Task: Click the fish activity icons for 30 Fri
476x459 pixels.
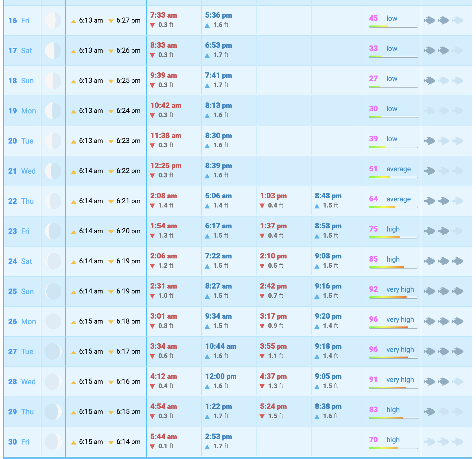Action: tap(444, 442)
